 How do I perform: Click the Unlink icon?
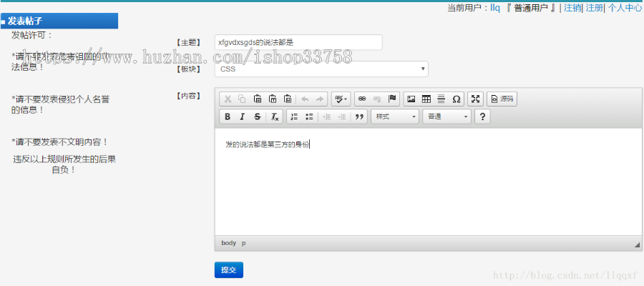tap(377, 99)
